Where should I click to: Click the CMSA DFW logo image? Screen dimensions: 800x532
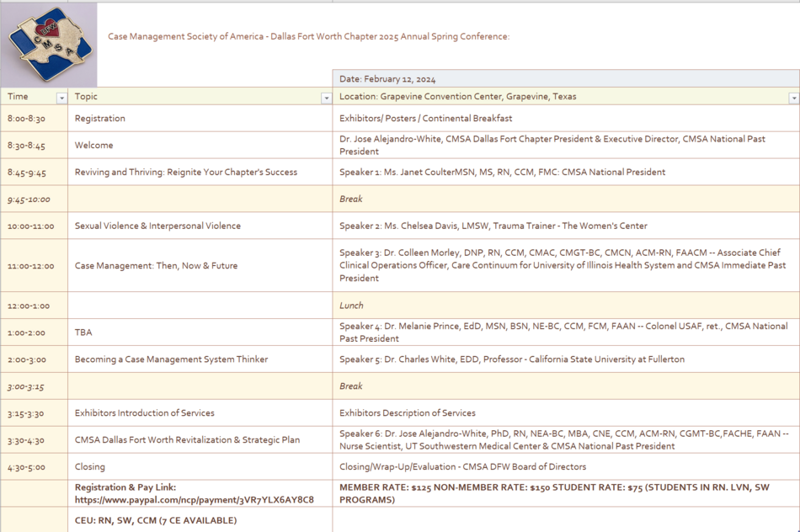click(49, 45)
